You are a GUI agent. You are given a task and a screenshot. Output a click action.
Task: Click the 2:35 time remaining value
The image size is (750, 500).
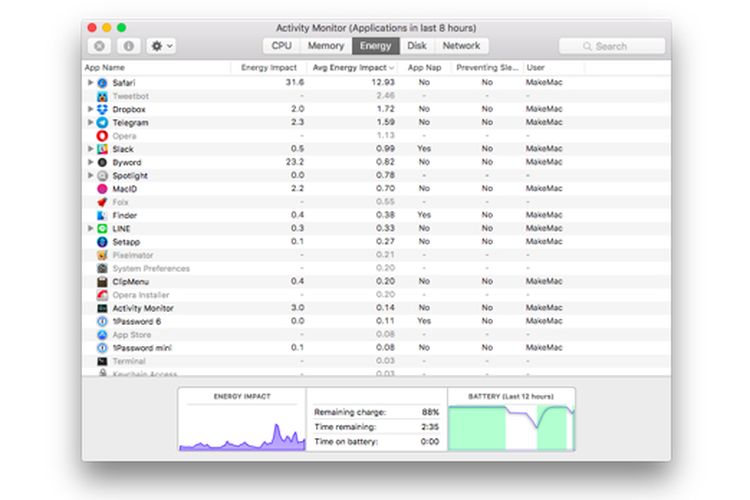(x=430, y=427)
